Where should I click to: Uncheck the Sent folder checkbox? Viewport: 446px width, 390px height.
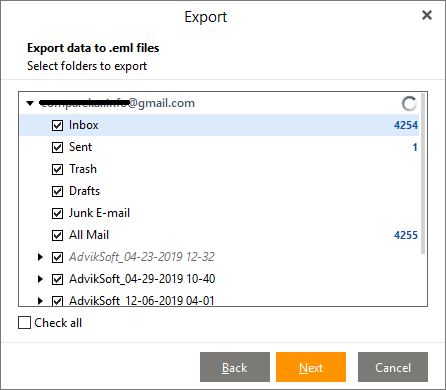(x=57, y=147)
